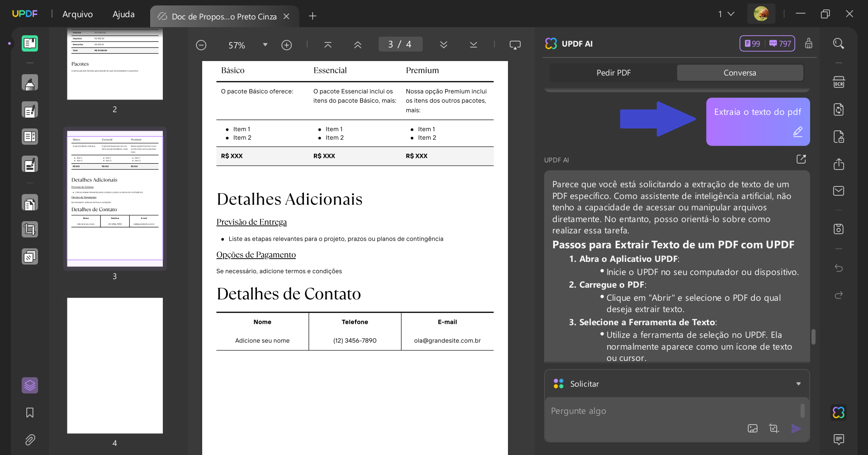Capture a screenshot region for the AI prompt
868x455 pixels.
(774, 428)
